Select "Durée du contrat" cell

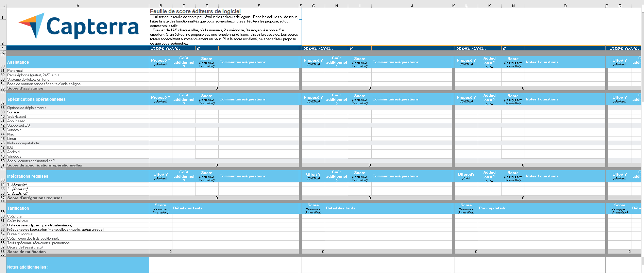78,234
